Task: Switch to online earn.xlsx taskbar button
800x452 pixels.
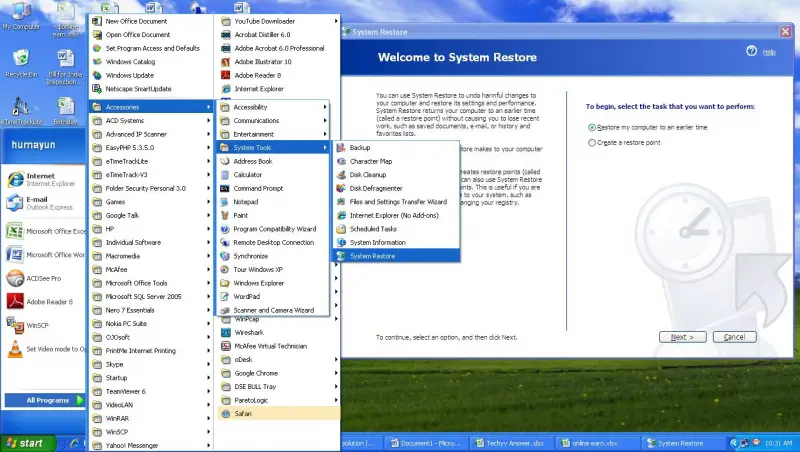Action: click(596, 443)
